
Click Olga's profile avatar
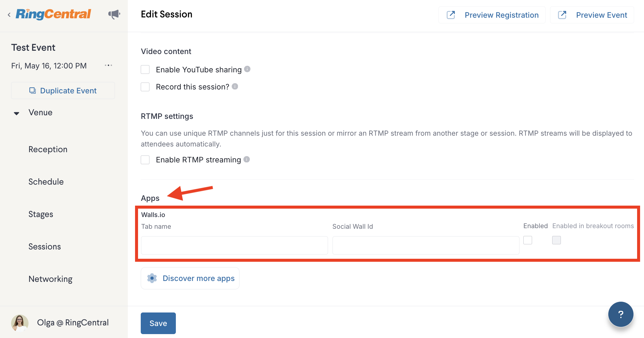pyautogui.click(x=20, y=323)
